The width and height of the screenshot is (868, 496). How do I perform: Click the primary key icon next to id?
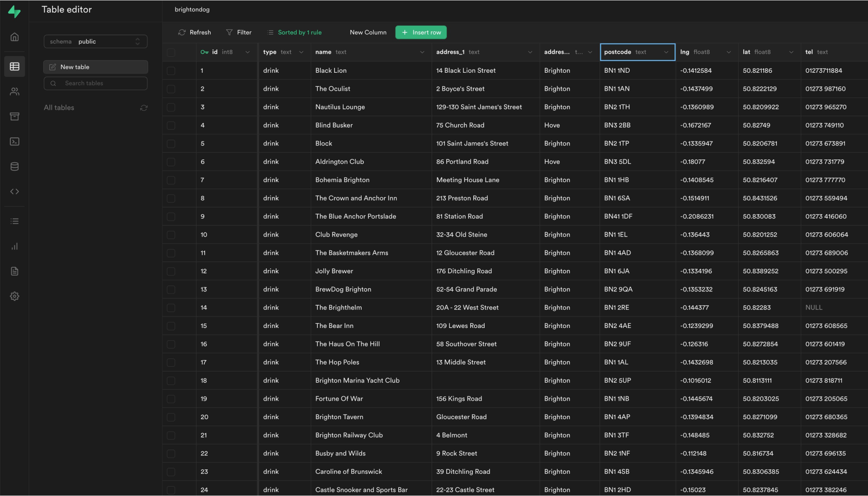204,52
